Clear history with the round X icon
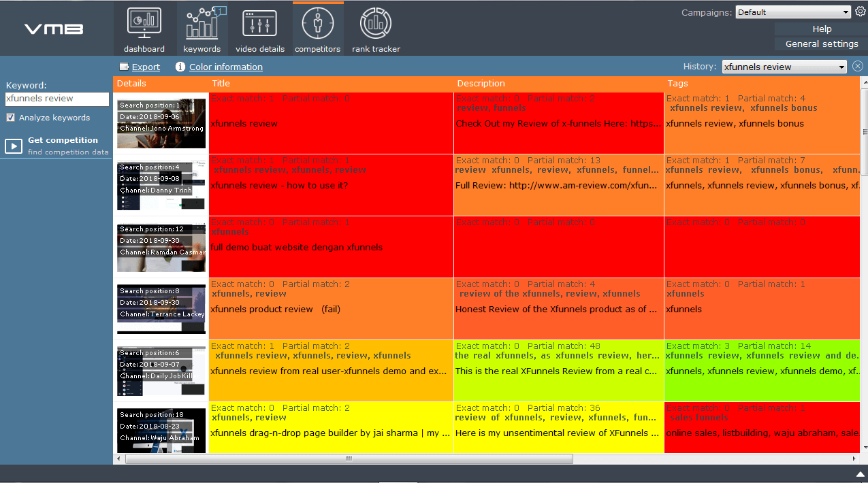The height and width of the screenshot is (483, 868). point(858,67)
